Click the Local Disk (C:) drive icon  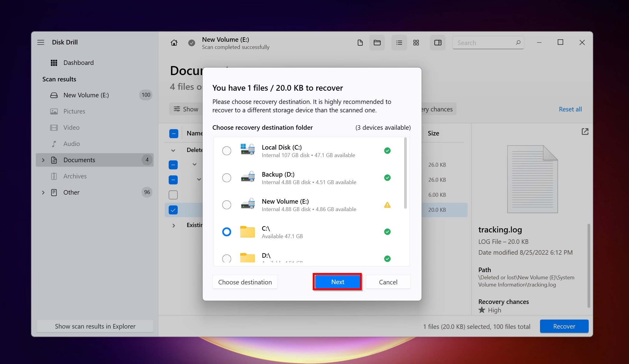247,149
